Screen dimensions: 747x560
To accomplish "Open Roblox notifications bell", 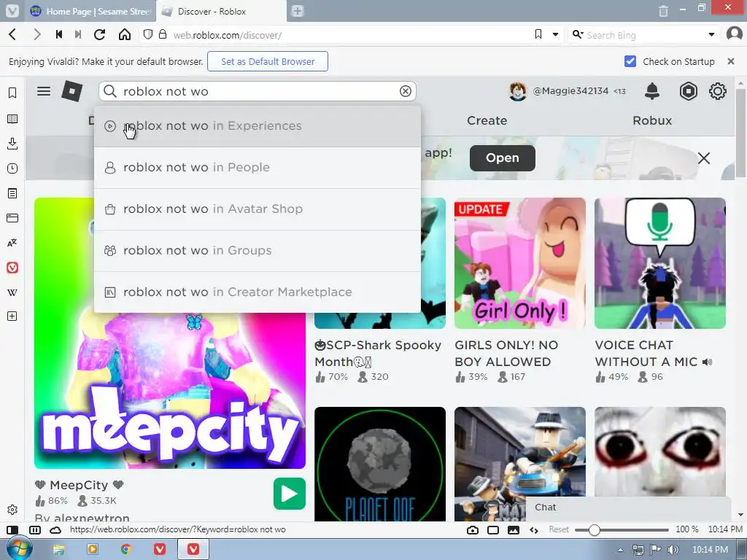I will point(652,91).
